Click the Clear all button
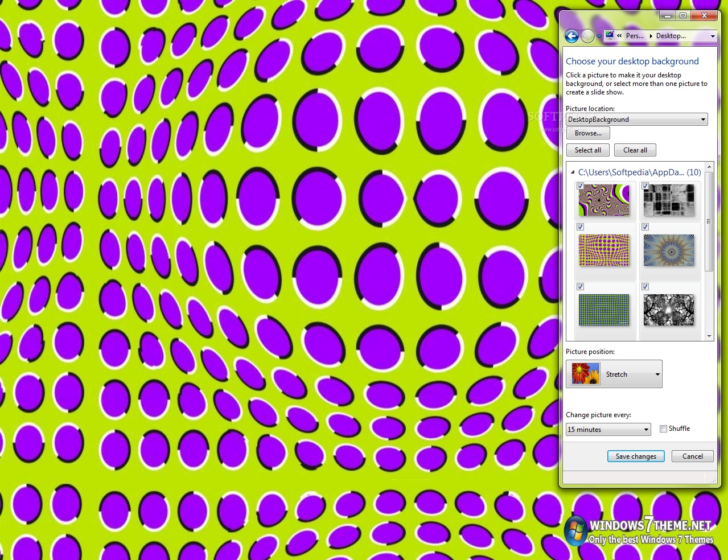 click(635, 150)
